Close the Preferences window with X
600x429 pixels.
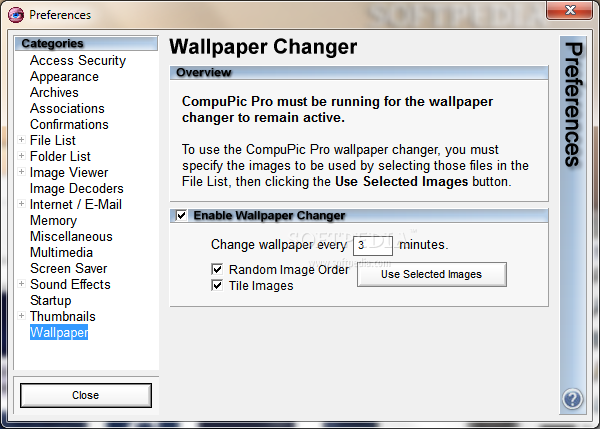(569, 10)
